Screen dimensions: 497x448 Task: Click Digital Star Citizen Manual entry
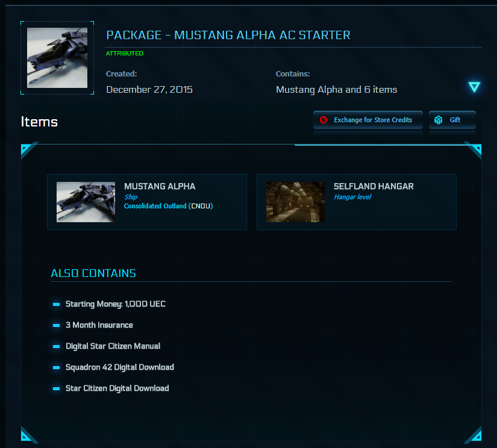click(x=113, y=346)
